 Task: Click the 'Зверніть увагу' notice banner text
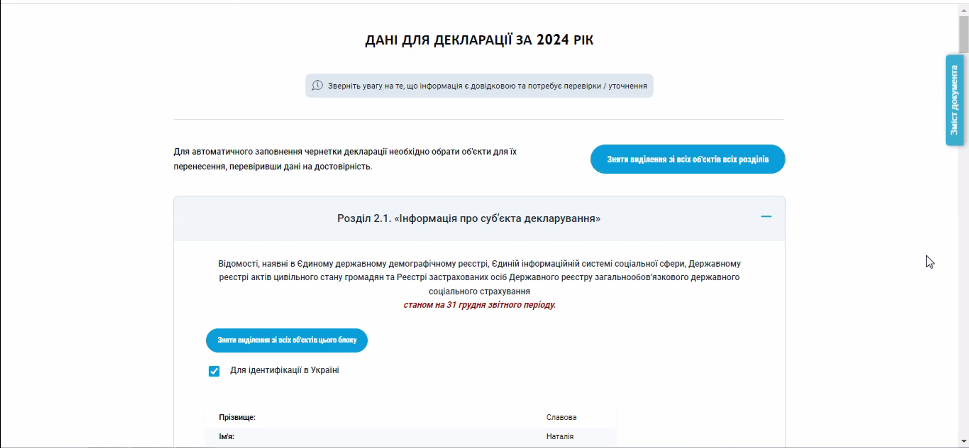click(488, 86)
